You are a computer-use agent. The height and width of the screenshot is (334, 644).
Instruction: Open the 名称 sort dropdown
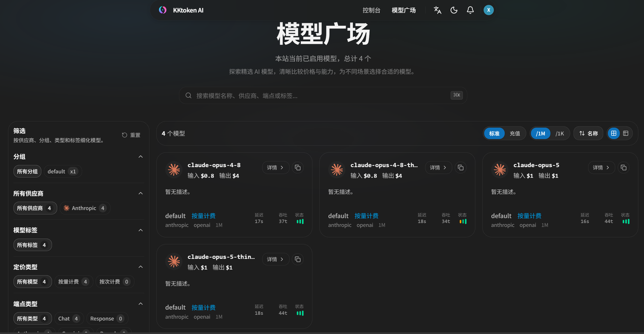point(588,133)
